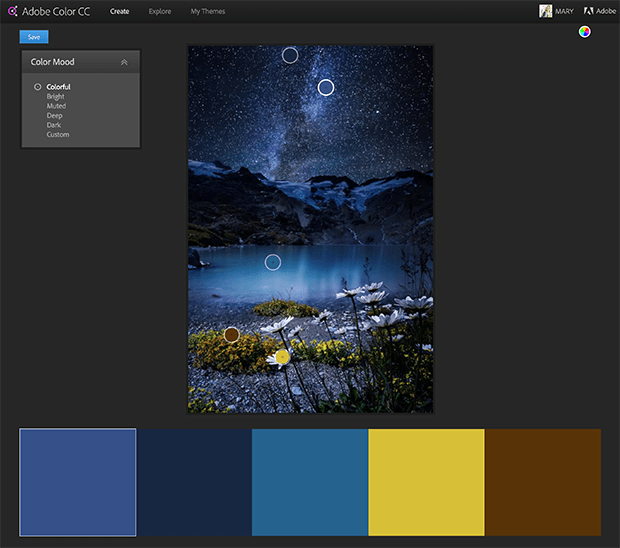Click Mary's profile avatar

tap(546, 11)
